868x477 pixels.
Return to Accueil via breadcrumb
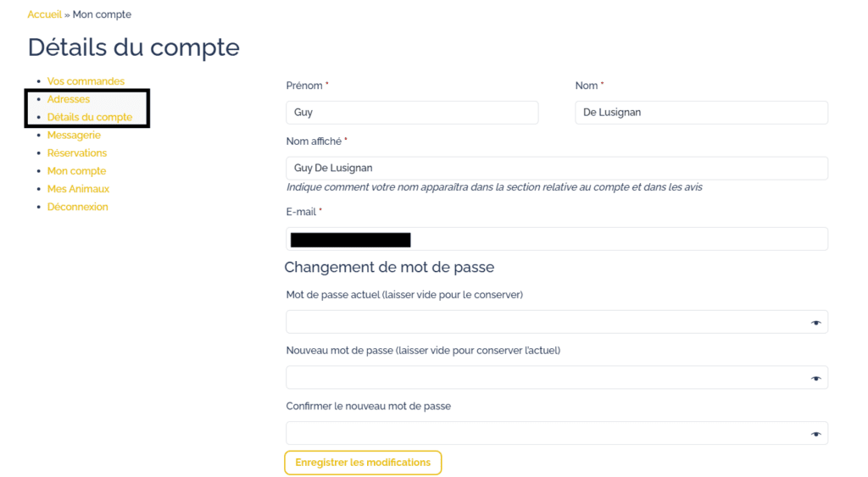point(44,14)
